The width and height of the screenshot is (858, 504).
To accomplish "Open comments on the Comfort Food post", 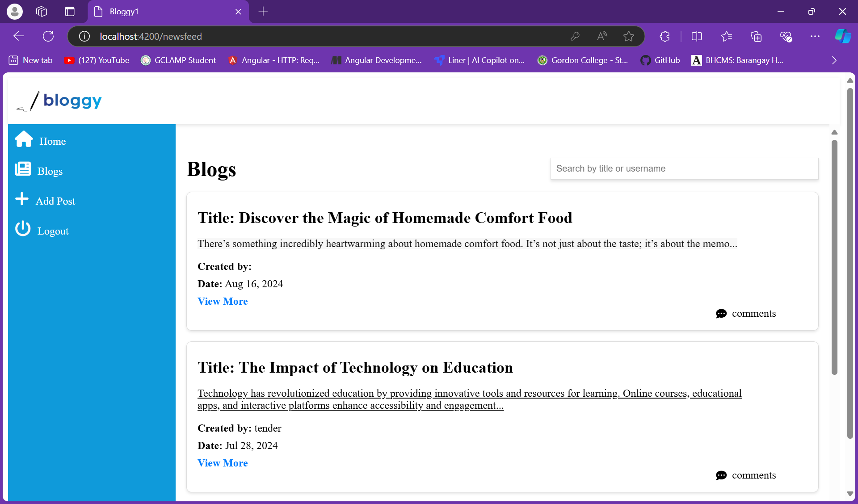I will pos(745,313).
